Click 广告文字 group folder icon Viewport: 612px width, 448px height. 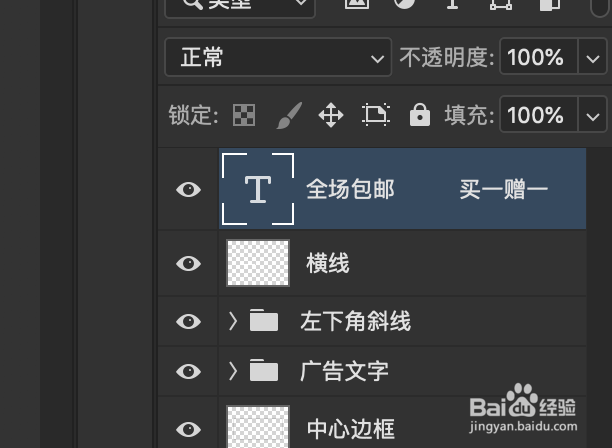(264, 370)
